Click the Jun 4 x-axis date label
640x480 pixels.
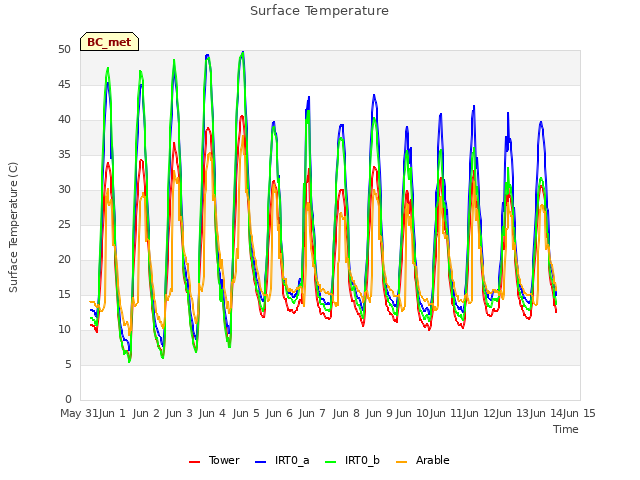(x=212, y=413)
